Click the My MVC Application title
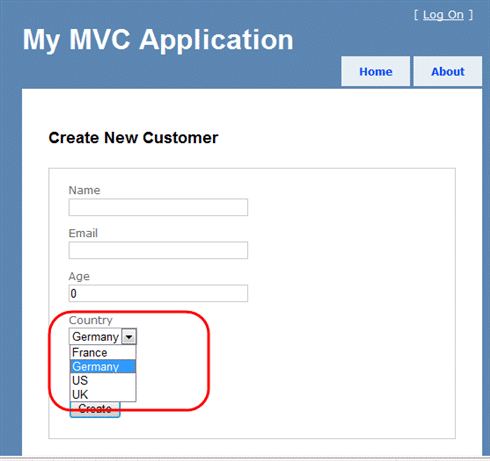This screenshot has width=490, height=461. point(158,40)
